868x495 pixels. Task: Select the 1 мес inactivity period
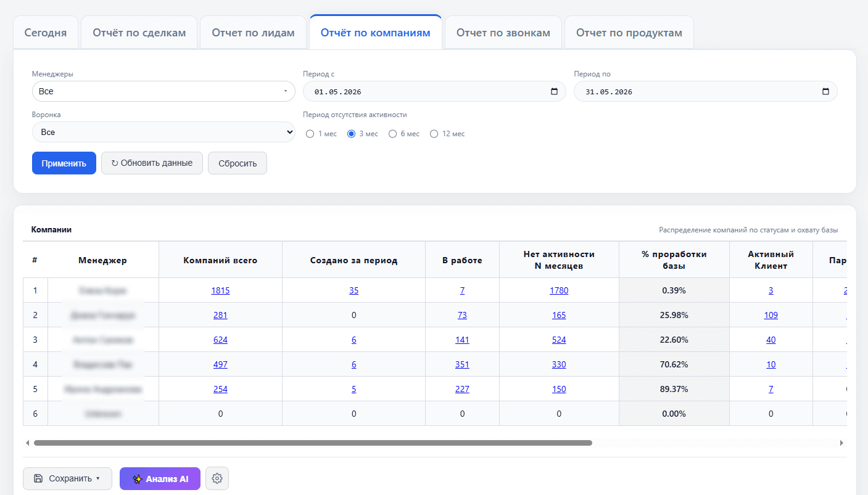(x=310, y=134)
